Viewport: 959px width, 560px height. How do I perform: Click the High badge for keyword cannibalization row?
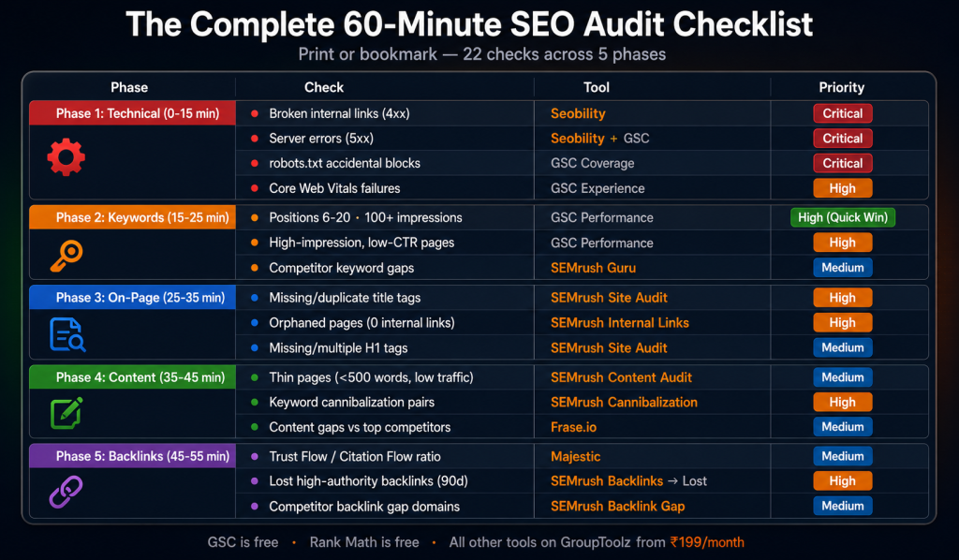[x=843, y=402]
